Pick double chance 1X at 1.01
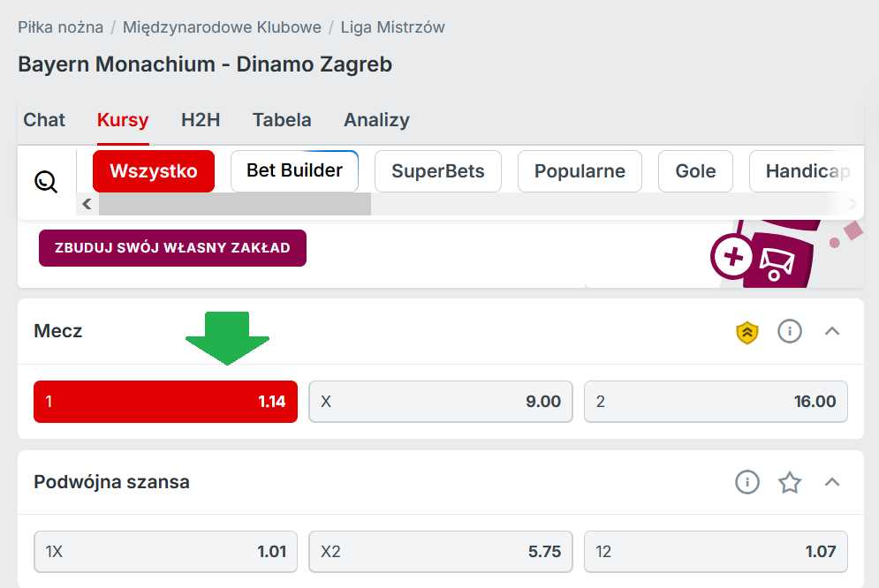The image size is (879, 588). [x=165, y=552]
